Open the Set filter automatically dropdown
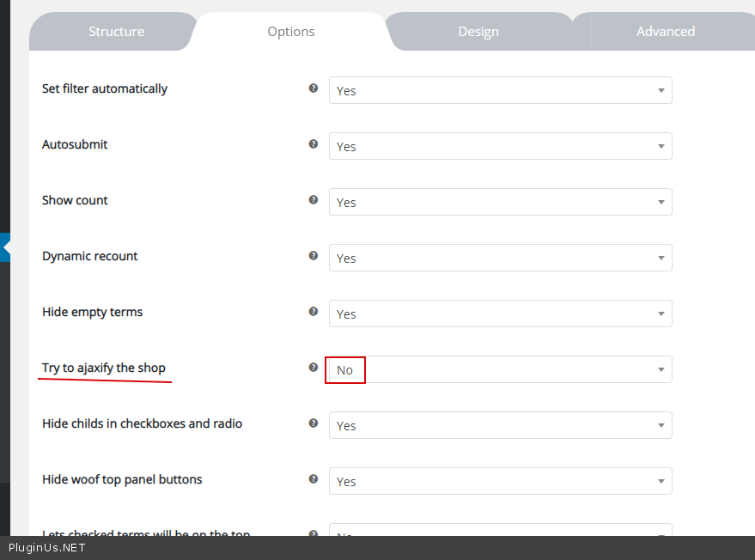Screen dimensions: 755x560 coord(500,90)
